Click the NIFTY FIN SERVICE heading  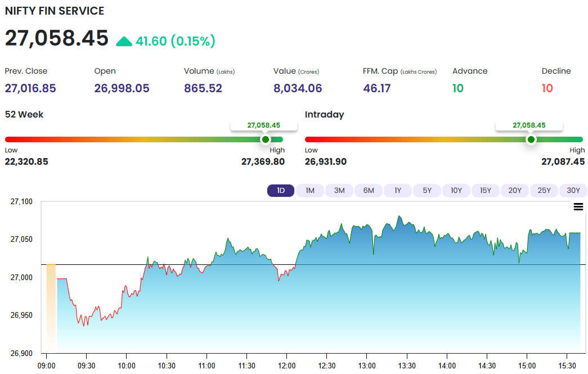pos(55,11)
